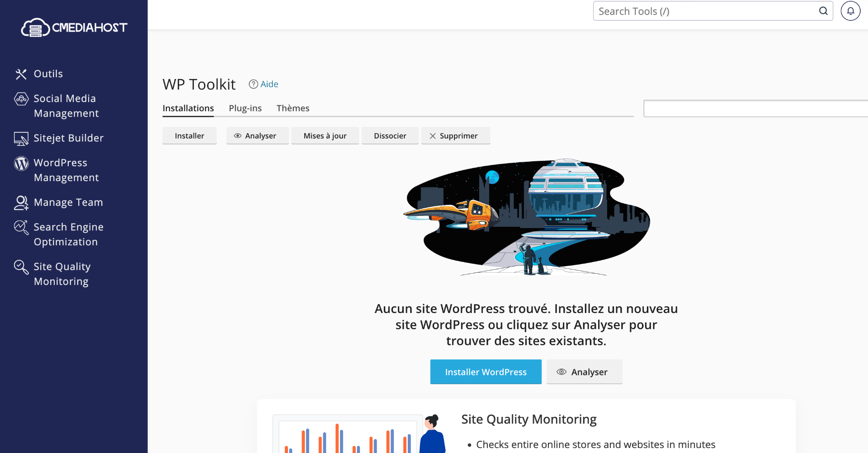Click the Site Quality Monitoring card heading
The height and width of the screenshot is (453, 868).
[529, 420]
